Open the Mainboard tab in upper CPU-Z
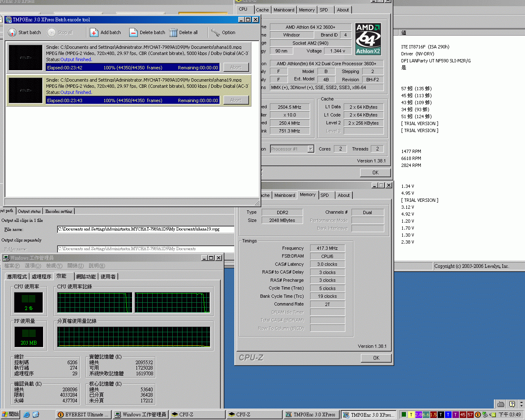 (x=284, y=10)
